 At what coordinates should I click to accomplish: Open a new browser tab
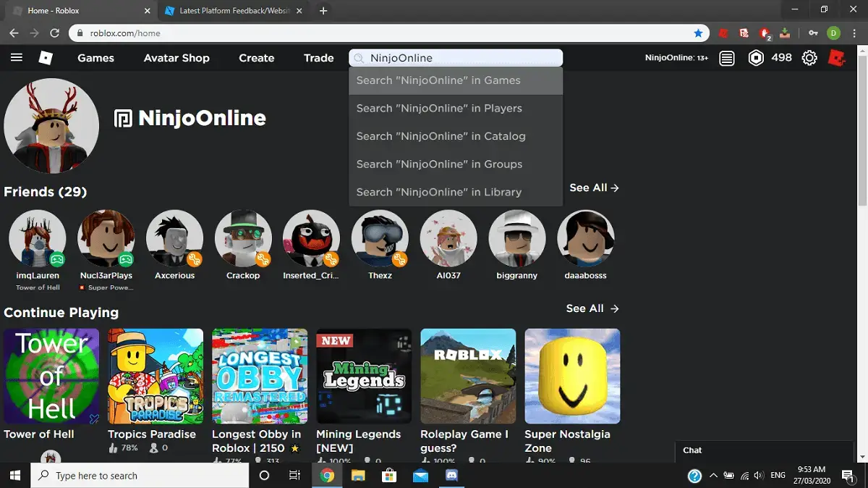(x=323, y=11)
